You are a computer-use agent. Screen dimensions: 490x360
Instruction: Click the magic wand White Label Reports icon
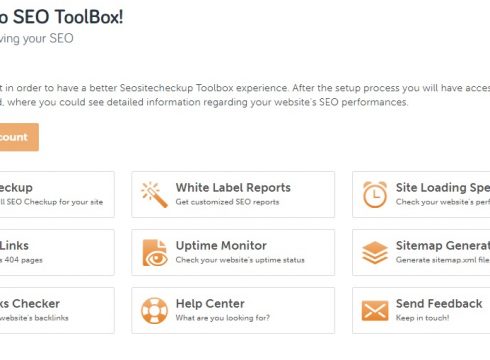point(154,195)
